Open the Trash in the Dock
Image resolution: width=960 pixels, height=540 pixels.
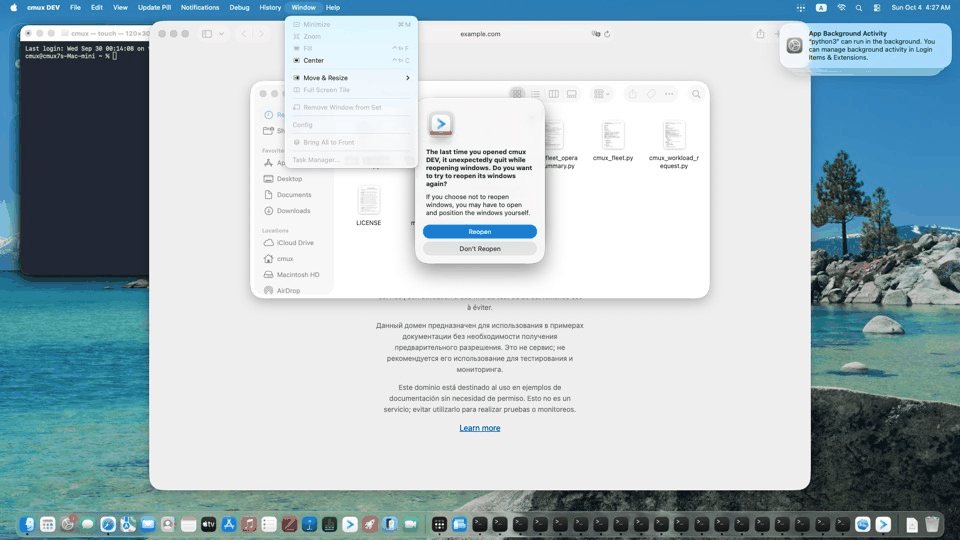[932, 524]
